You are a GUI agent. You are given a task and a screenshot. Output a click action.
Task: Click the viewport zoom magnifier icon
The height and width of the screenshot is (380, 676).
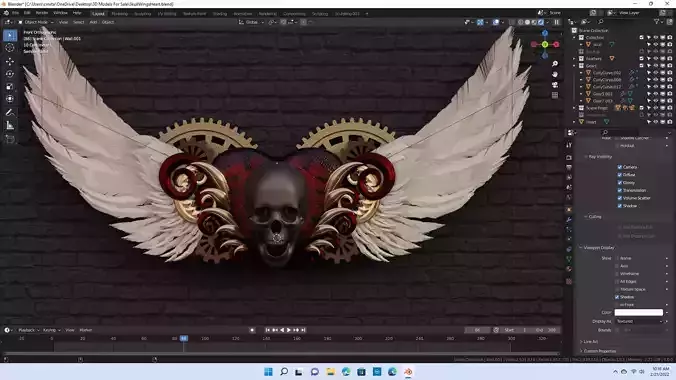click(x=555, y=64)
